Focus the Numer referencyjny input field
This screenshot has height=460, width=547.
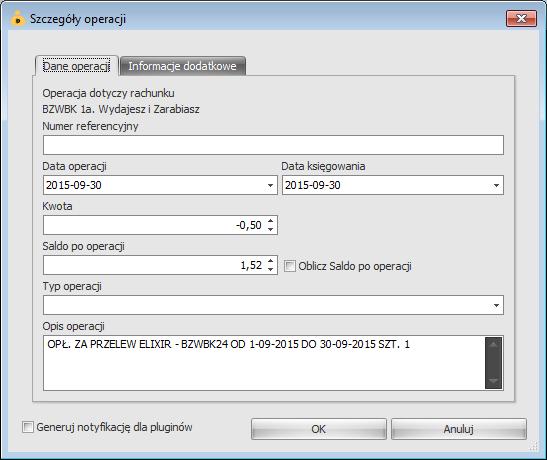point(273,145)
